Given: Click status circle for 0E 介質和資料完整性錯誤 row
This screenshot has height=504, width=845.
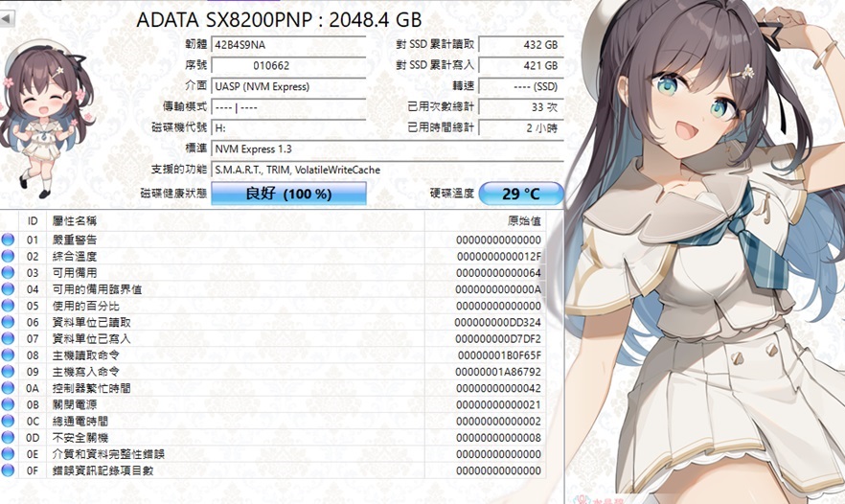Looking at the screenshot, I should [8, 454].
